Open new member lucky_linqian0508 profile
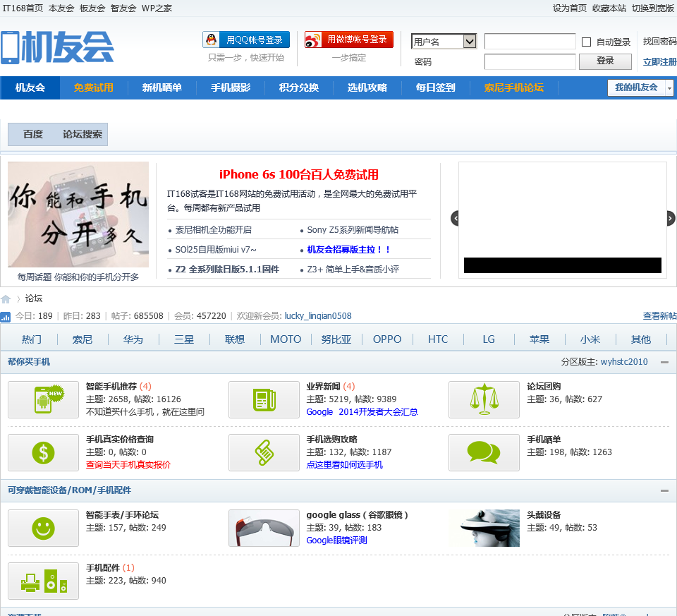 point(318,316)
